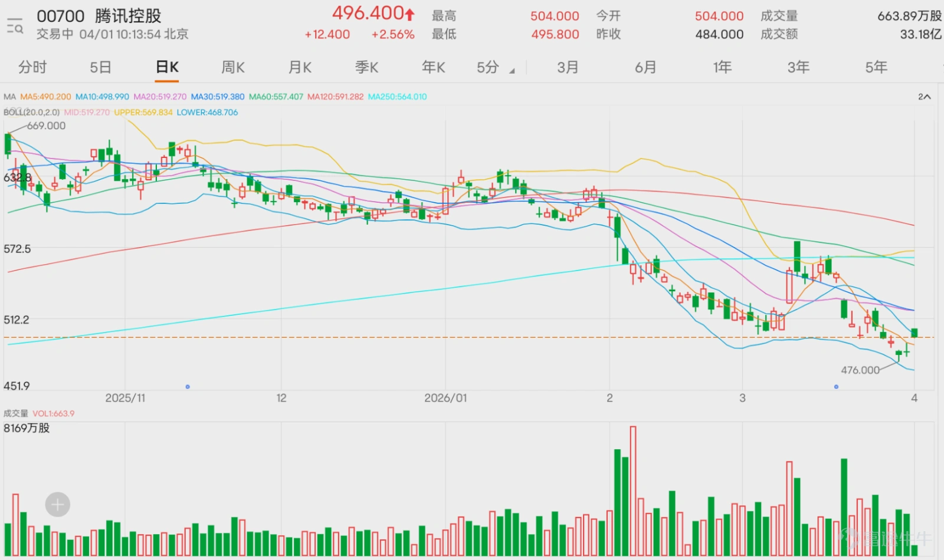Click the MA10:498.990 indicator label
944x560 pixels.
click(102, 97)
